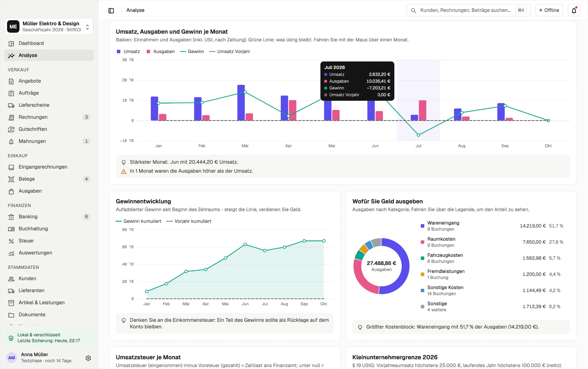Click the Angebote document icon
The height and width of the screenshot is (369, 588).
[11, 81]
